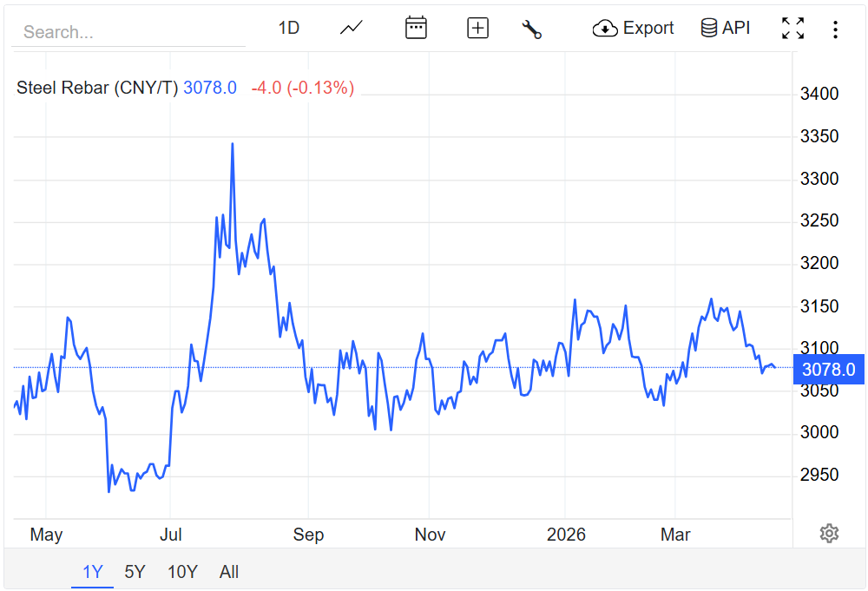Show All historical data range
The image size is (868, 591).
pyautogui.click(x=229, y=572)
